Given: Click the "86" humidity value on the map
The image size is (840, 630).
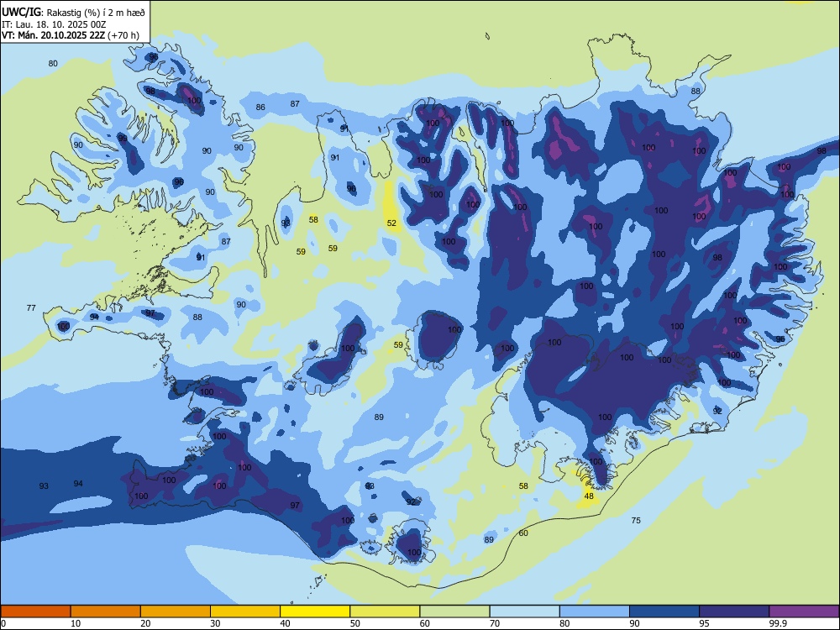Looking at the screenshot, I should [260, 108].
